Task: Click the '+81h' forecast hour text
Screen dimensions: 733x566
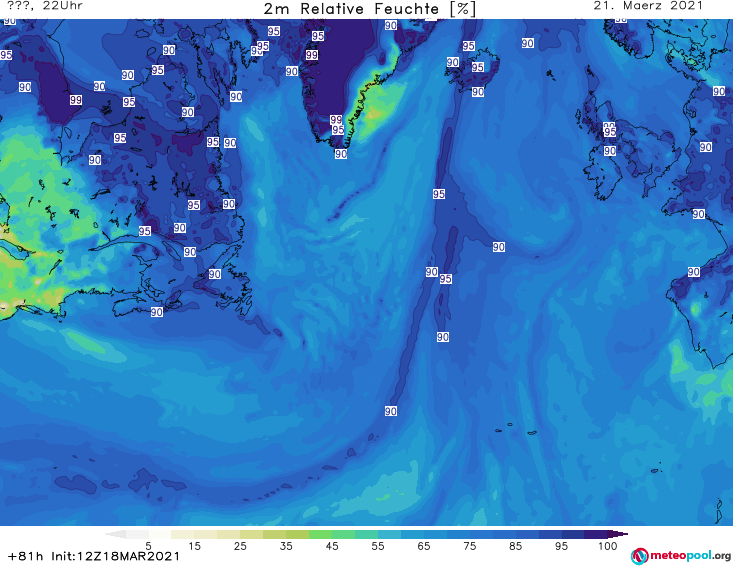Action: (26, 556)
